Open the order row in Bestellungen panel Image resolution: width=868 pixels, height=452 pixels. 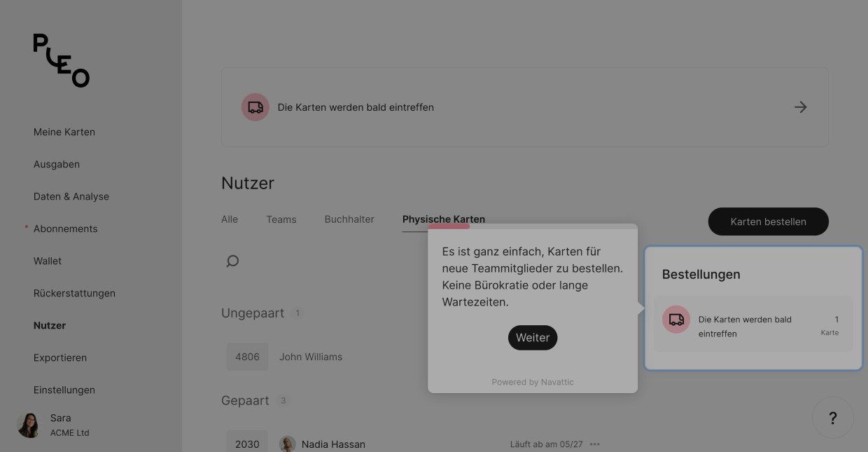(753, 324)
